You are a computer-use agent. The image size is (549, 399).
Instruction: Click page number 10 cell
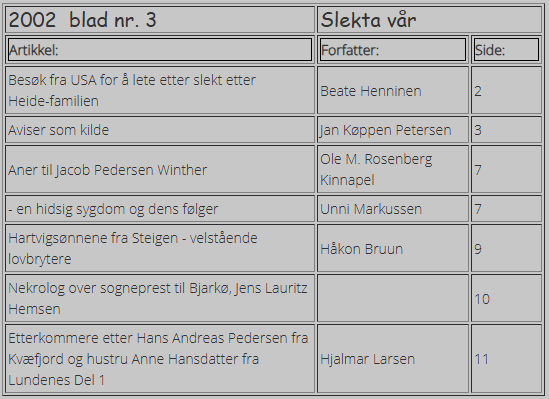pyautogui.click(x=506, y=298)
